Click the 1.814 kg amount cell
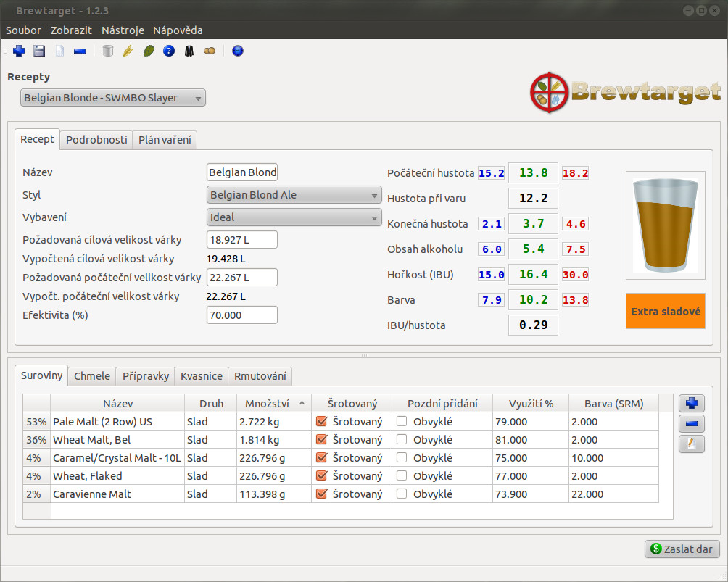Viewport: 728px width, 582px height. [x=274, y=439]
